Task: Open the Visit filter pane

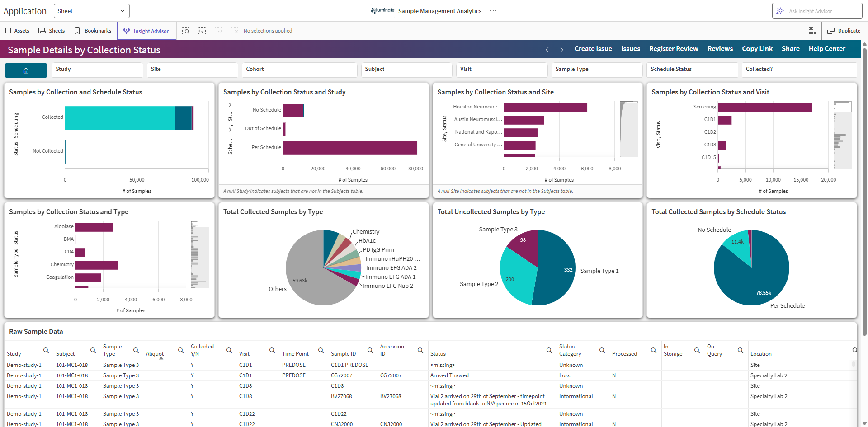Action: pyautogui.click(x=502, y=69)
